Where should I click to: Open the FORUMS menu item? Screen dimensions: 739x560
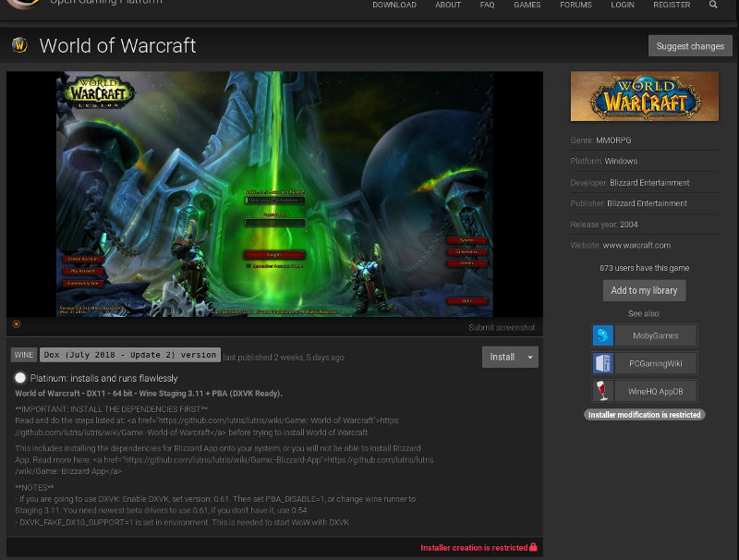(x=575, y=5)
